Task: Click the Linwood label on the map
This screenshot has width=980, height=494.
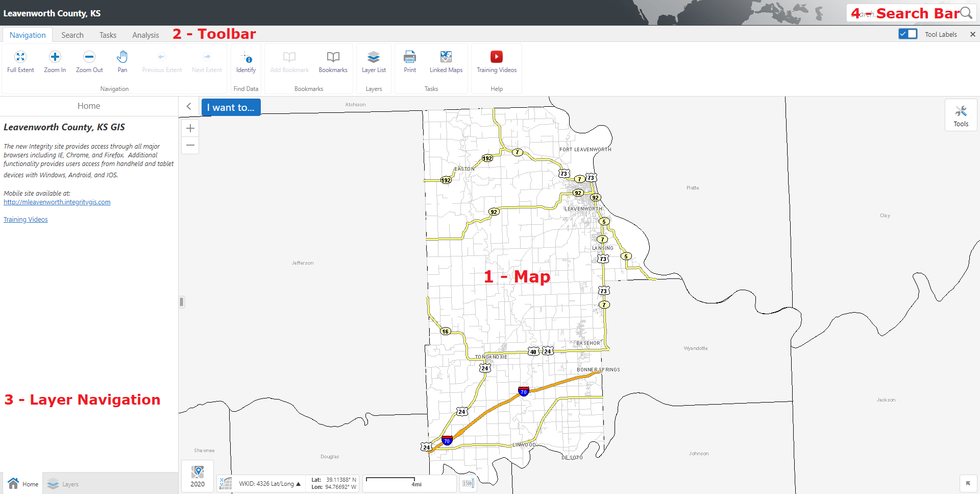Action: pos(524,445)
